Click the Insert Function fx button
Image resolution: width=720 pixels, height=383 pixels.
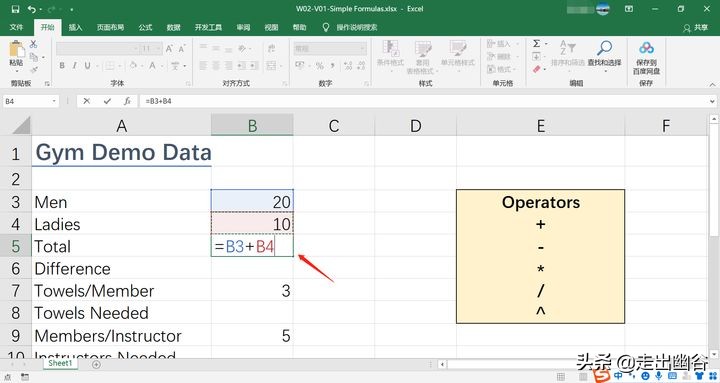coord(128,101)
